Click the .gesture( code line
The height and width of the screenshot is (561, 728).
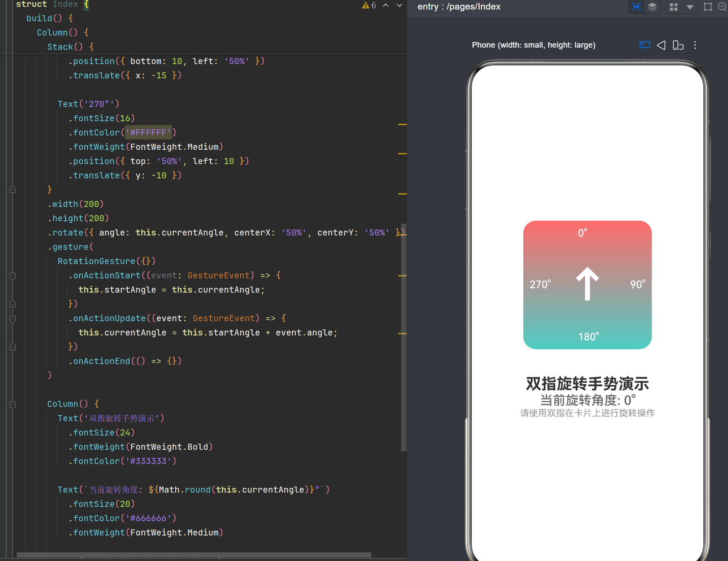pyautogui.click(x=71, y=247)
